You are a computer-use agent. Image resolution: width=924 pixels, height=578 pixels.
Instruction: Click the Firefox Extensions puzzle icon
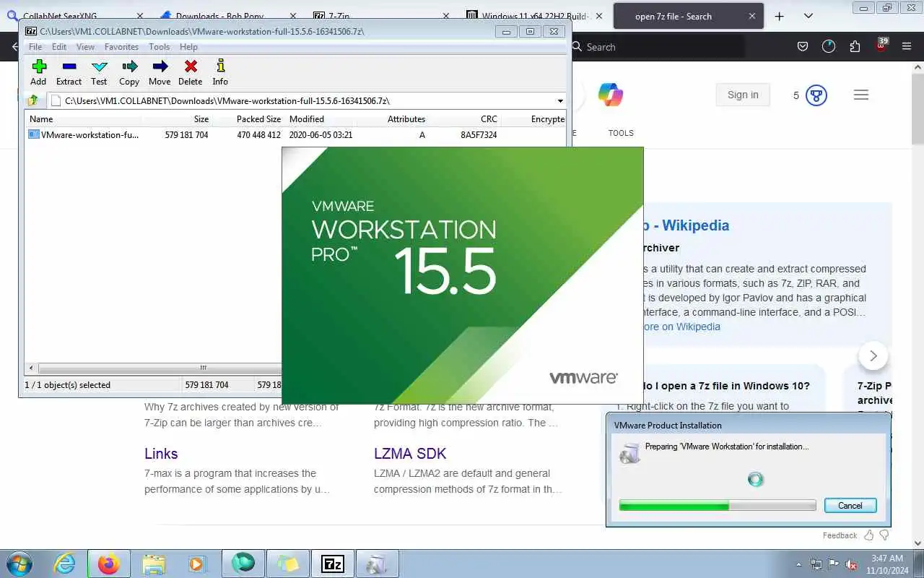tap(855, 47)
